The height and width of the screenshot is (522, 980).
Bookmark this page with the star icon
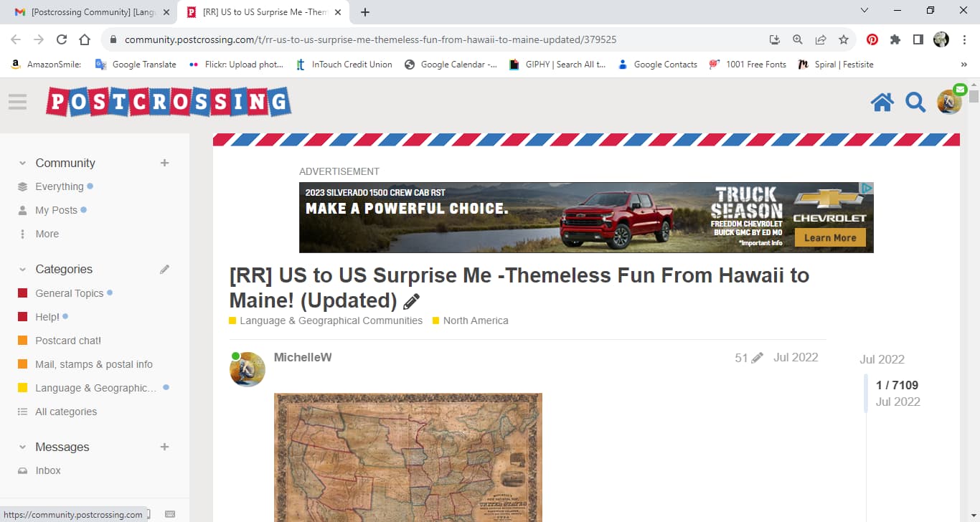tap(844, 40)
